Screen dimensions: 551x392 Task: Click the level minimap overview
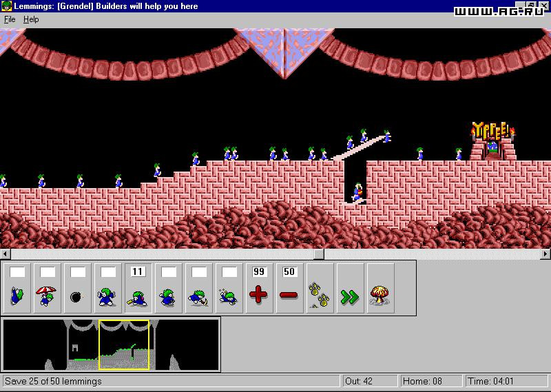coord(111,344)
